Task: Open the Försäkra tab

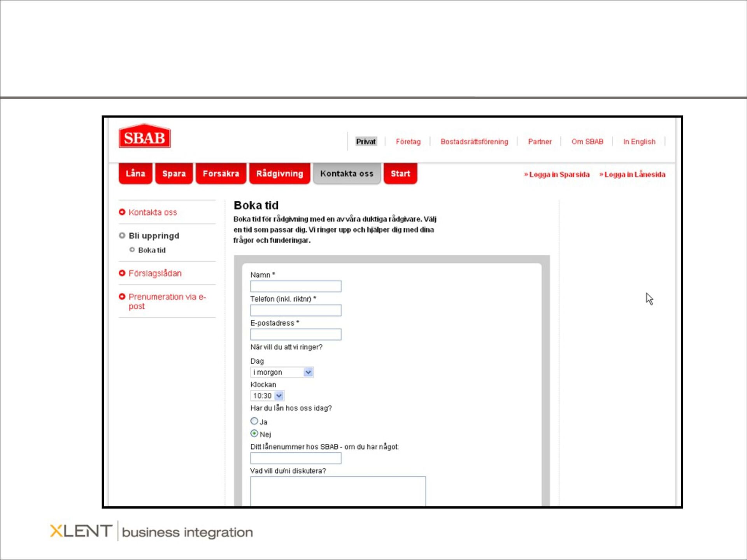Action: 221,173
